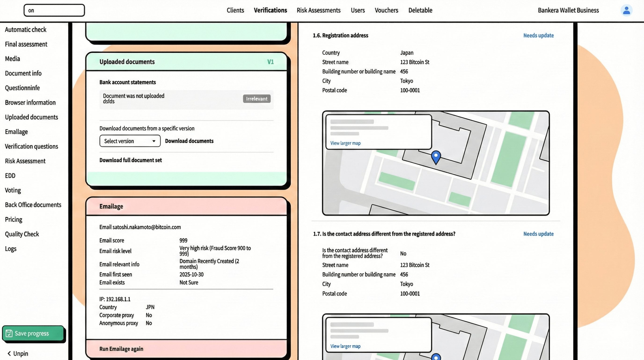This screenshot has height=360, width=644.
Task: Open the Risk Assessments section
Action: pos(318,10)
